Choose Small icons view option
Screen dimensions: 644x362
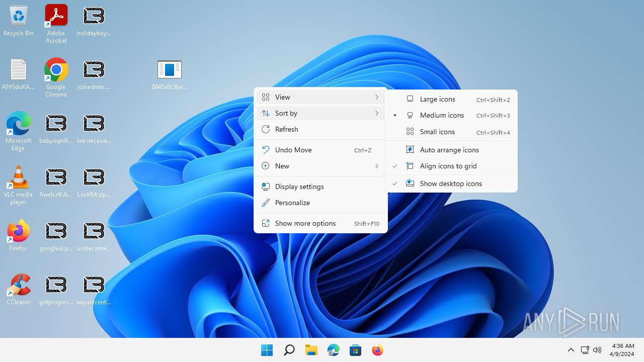click(x=451, y=132)
